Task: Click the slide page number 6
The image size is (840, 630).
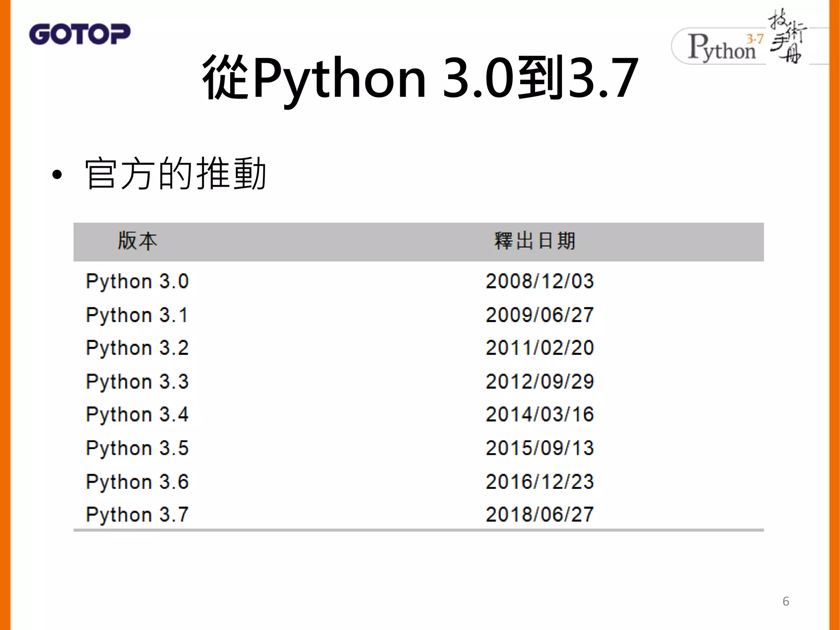Action: [x=786, y=601]
